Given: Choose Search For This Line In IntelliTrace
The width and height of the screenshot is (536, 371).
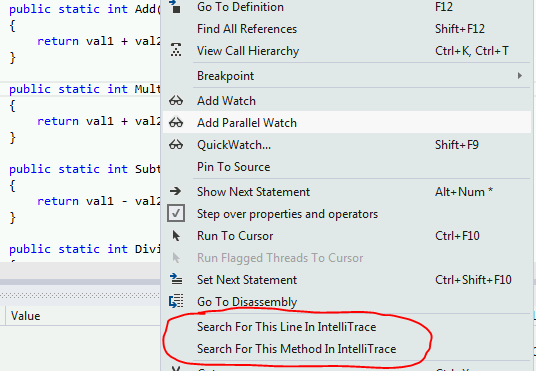Looking at the screenshot, I should (x=286, y=327).
